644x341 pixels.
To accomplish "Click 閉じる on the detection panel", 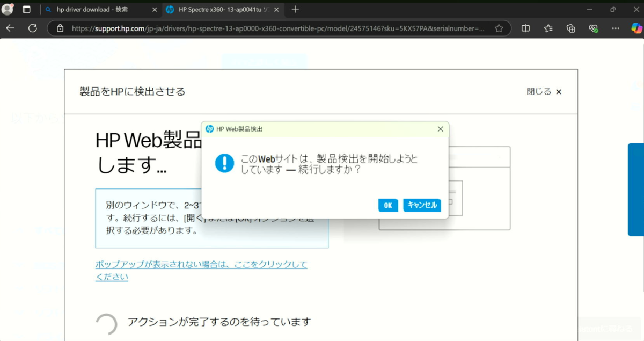I will [544, 92].
